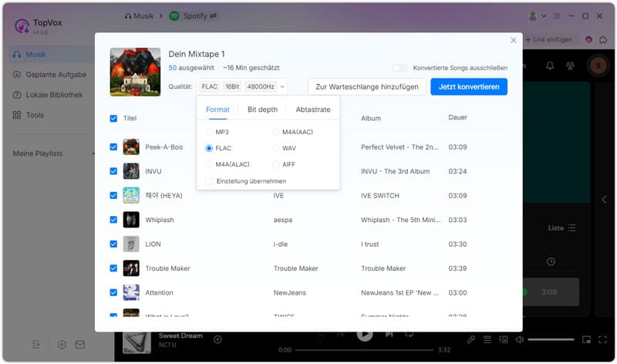Click the Spotify notifications bell icon
This screenshot has width=617, height=364.
pos(550,66)
